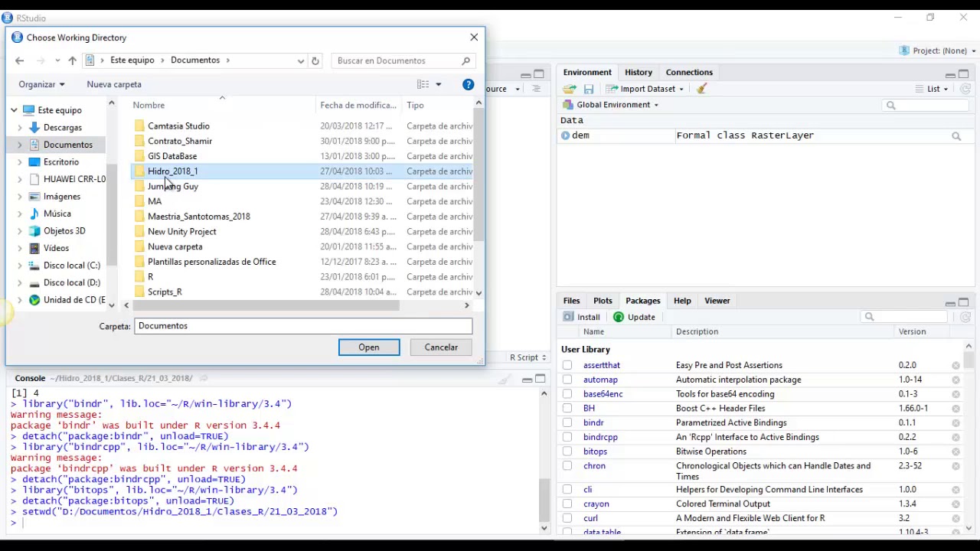980x551 pixels.
Task: Maximize the Environment pane
Action: tap(964, 73)
